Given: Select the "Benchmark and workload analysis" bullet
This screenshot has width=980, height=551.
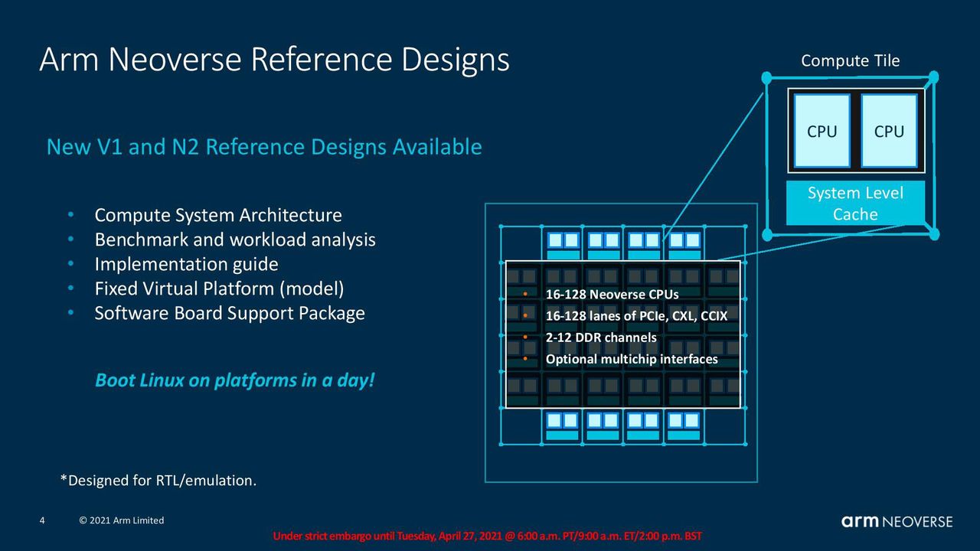Looking at the screenshot, I should (235, 240).
